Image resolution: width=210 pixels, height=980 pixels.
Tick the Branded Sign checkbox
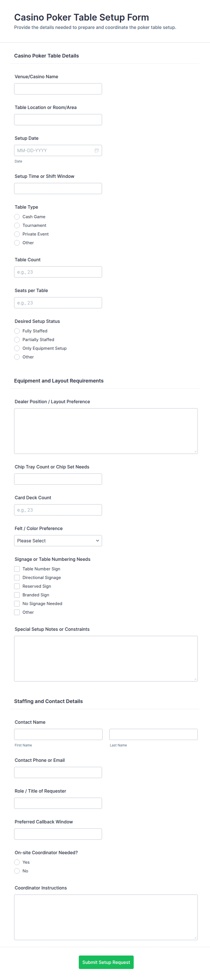(17, 595)
